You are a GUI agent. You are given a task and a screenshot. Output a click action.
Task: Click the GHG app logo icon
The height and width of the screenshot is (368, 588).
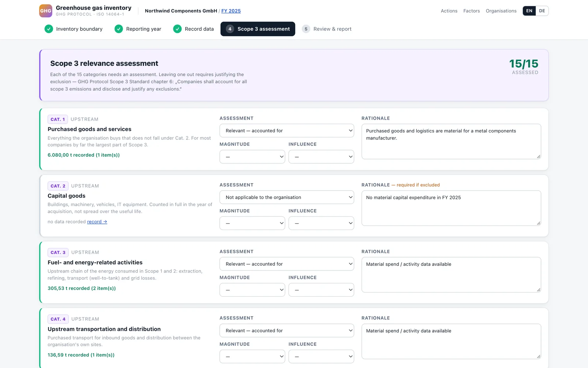click(x=46, y=11)
